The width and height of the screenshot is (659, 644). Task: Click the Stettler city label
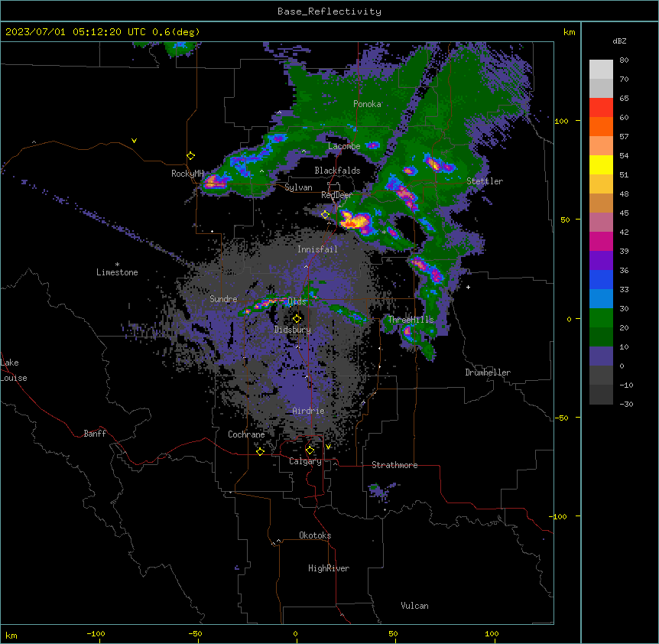[x=485, y=181]
